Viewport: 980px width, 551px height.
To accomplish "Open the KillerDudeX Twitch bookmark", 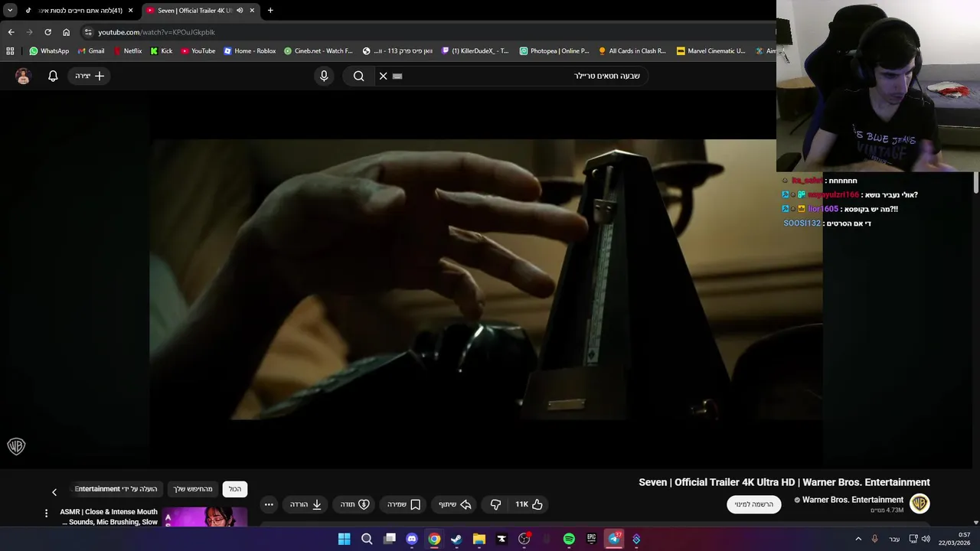I will 475,51.
